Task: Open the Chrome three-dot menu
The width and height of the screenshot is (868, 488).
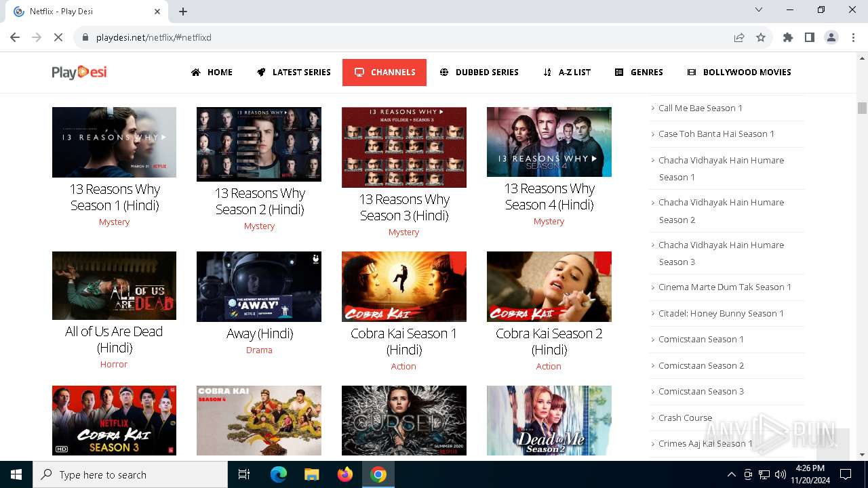Action: (853, 37)
